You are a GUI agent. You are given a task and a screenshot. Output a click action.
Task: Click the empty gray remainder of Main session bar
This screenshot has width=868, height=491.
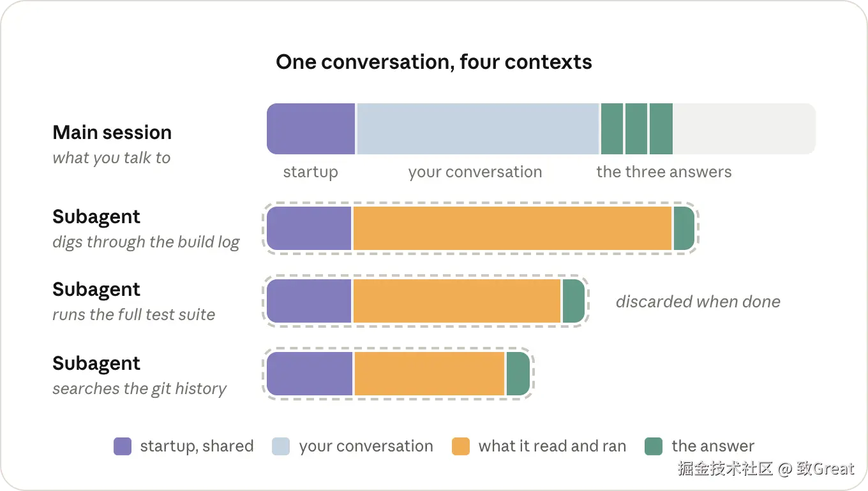(x=744, y=129)
